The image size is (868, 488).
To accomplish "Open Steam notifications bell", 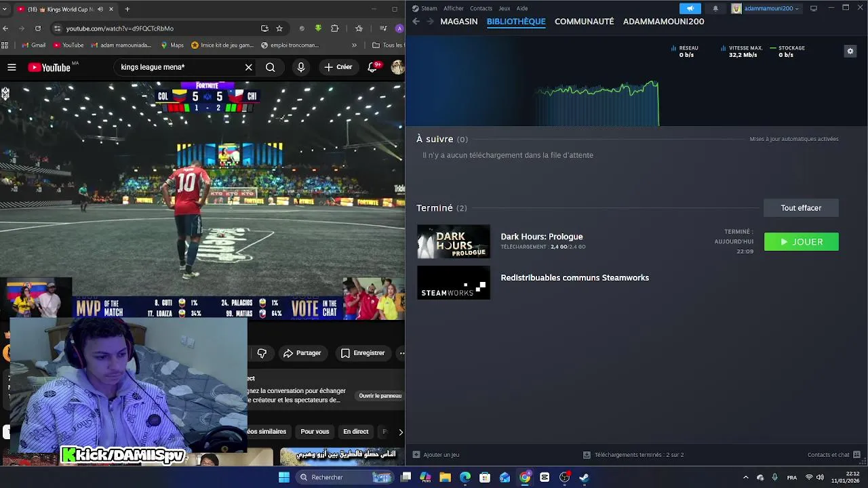I will [x=715, y=8].
